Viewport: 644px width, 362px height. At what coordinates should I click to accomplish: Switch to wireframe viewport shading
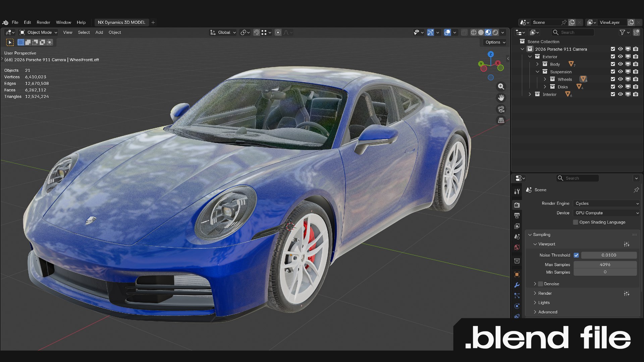click(474, 33)
